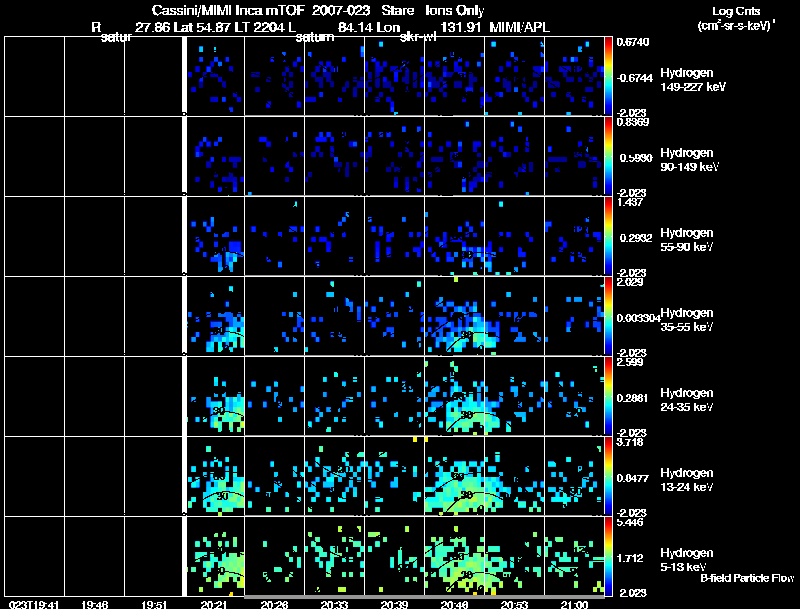Click the skr-wl label near header
Screen dimensions: 800x609
click(418, 37)
